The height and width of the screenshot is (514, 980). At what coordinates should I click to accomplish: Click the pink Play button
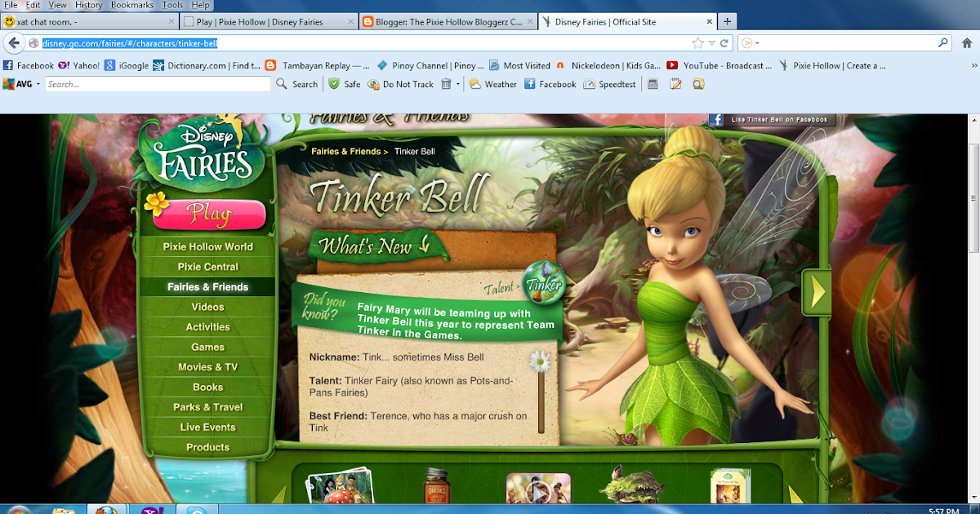208,214
